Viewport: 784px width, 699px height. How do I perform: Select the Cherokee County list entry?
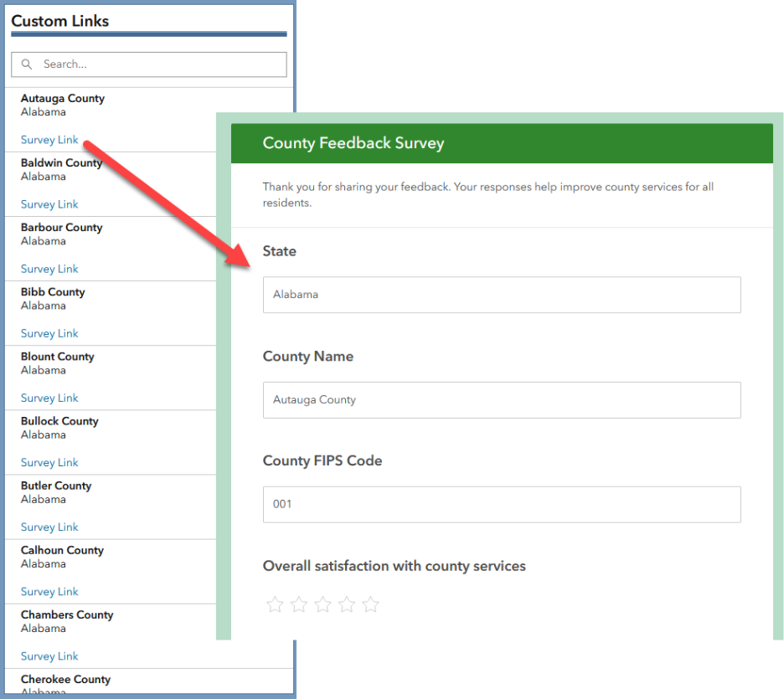pos(149,681)
